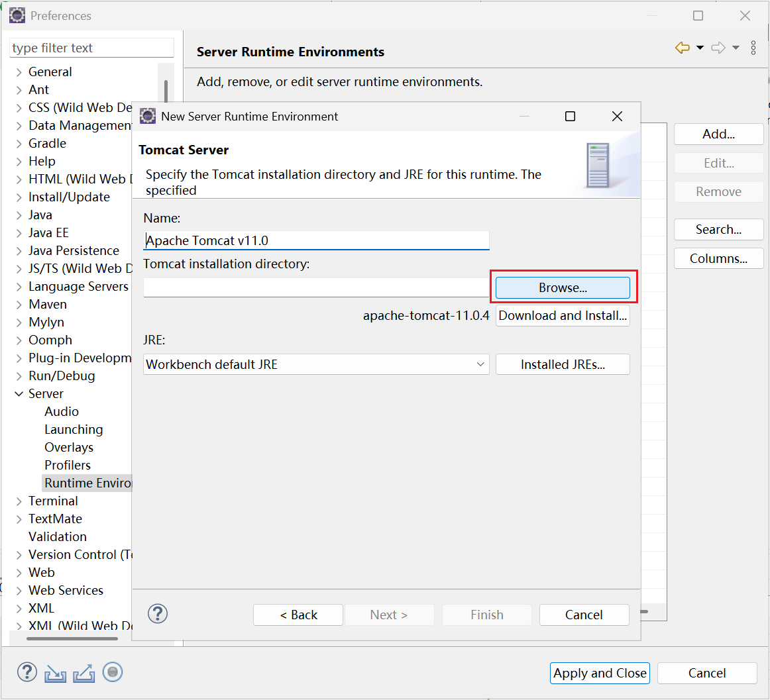The width and height of the screenshot is (770, 700).
Task: Click the Eclipse icon in Preferences title bar
Action: tap(17, 15)
